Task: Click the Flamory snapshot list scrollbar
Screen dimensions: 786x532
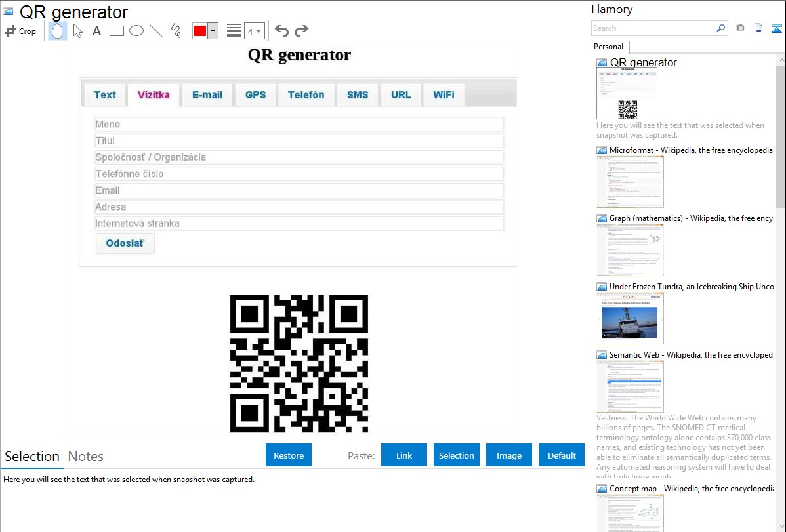Action: click(x=781, y=135)
